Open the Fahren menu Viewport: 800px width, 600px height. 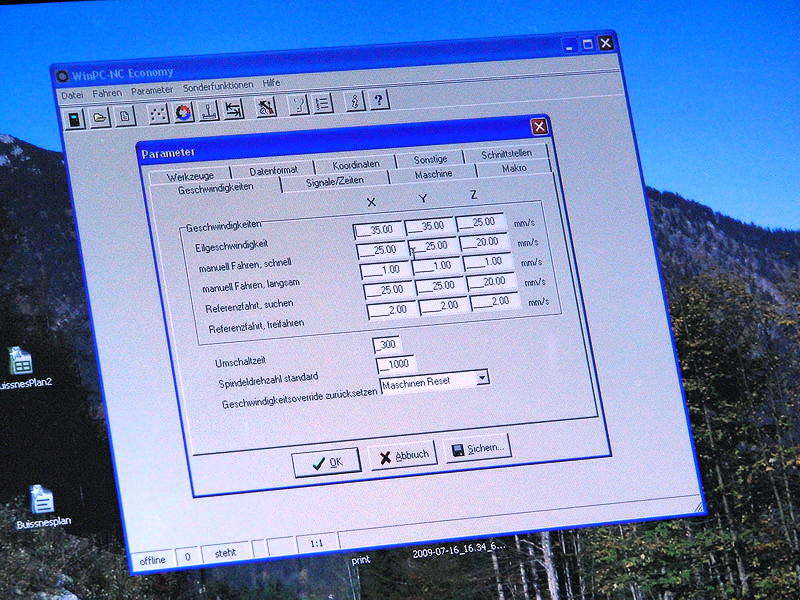click(x=107, y=93)
